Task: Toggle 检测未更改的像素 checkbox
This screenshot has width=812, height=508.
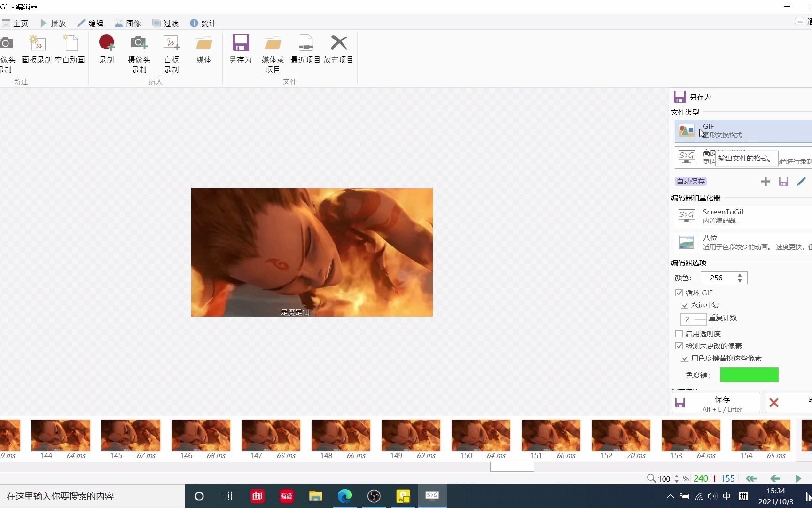Action: point(679,346)
